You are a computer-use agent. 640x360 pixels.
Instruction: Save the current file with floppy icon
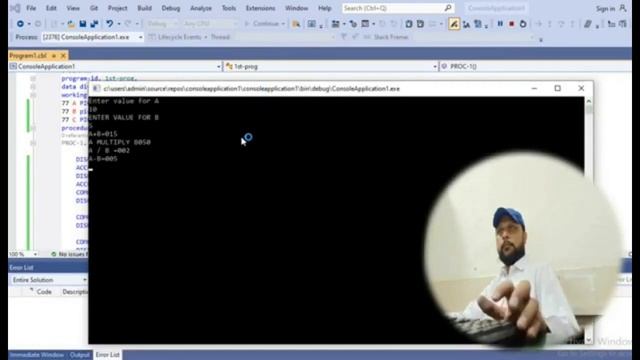[82, 24]
